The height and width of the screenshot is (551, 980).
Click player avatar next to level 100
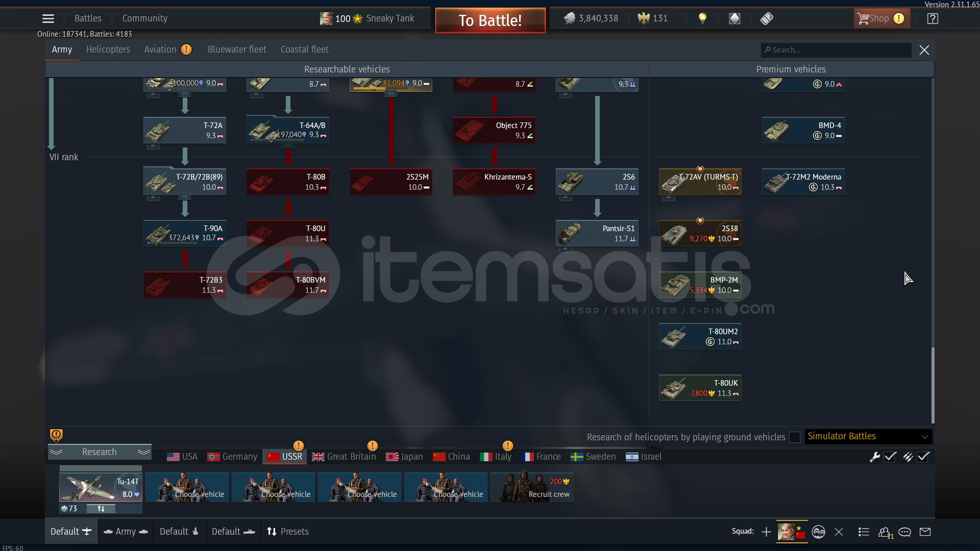point(326,19)
